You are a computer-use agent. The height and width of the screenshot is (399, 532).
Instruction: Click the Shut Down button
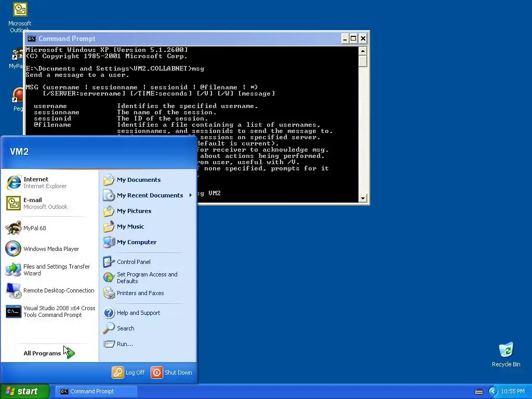click(171, 373)
